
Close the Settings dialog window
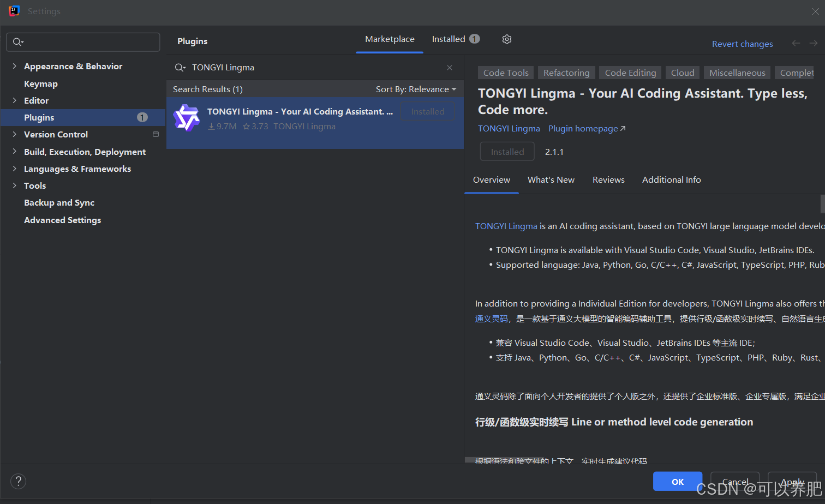coord(815,11)
